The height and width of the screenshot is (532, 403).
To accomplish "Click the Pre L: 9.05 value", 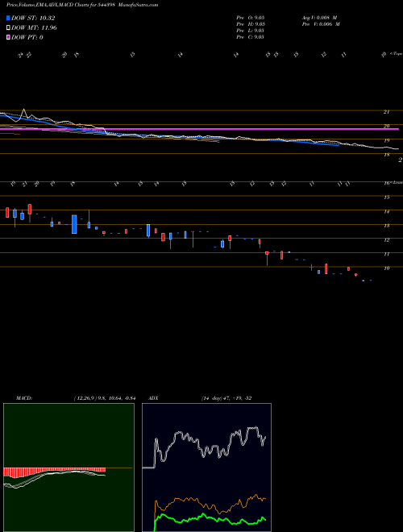I will click(251, 31).
